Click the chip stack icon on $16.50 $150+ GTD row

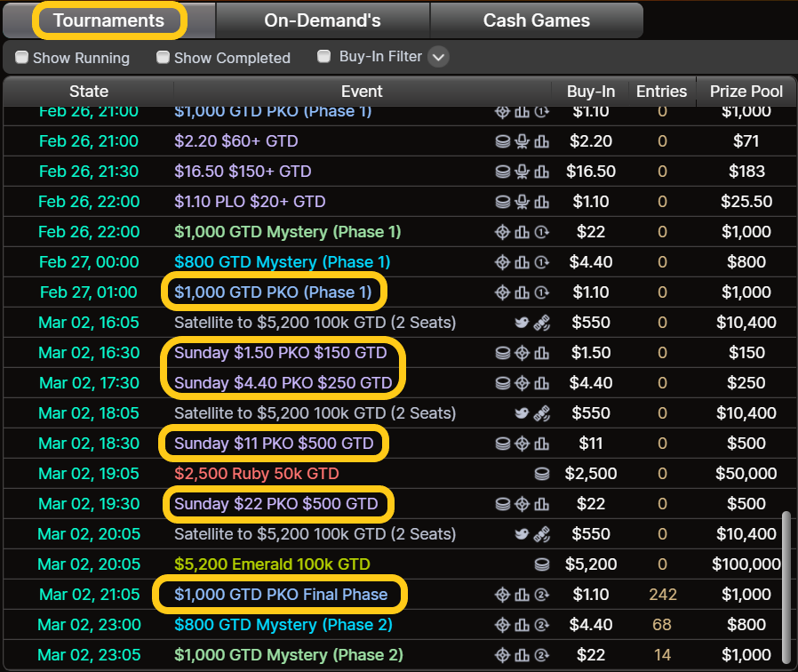tap(503, 172)
